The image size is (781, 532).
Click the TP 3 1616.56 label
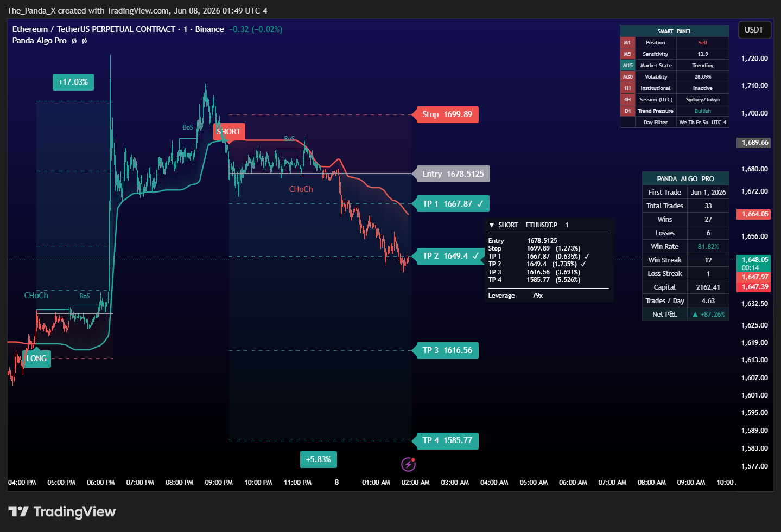click(447, 350)
